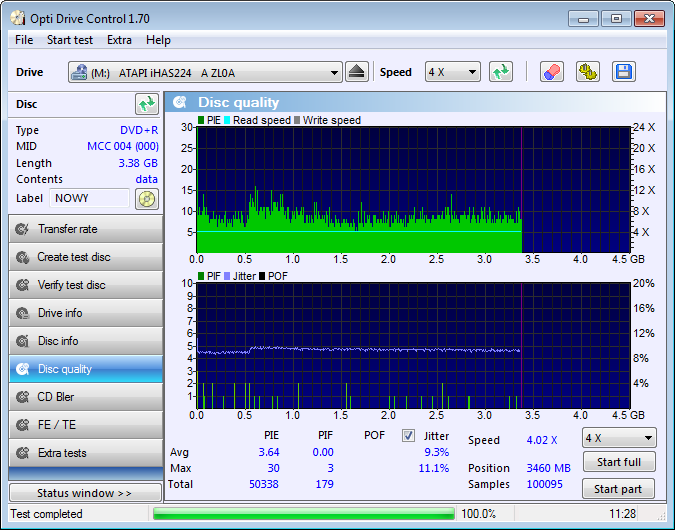Save results with the floppy disk icon
675x530 pixels.
pos(624,72)
